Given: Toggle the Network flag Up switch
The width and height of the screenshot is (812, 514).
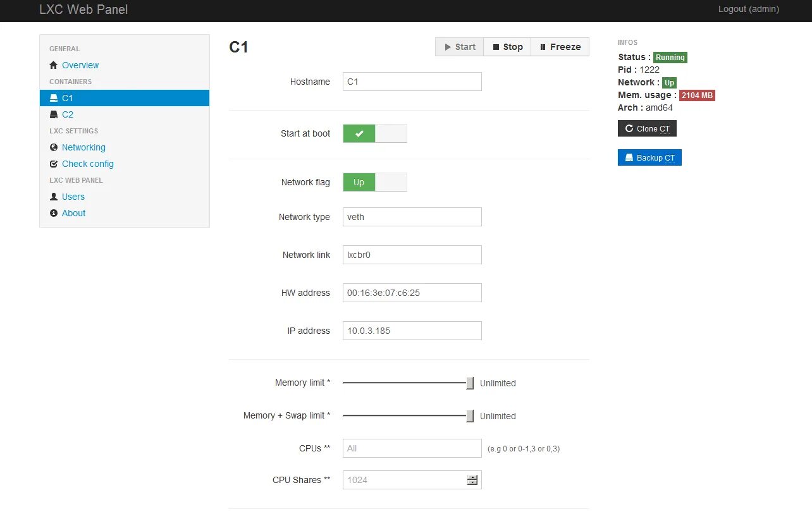Looking at the screenshot, I should (375, 182).
